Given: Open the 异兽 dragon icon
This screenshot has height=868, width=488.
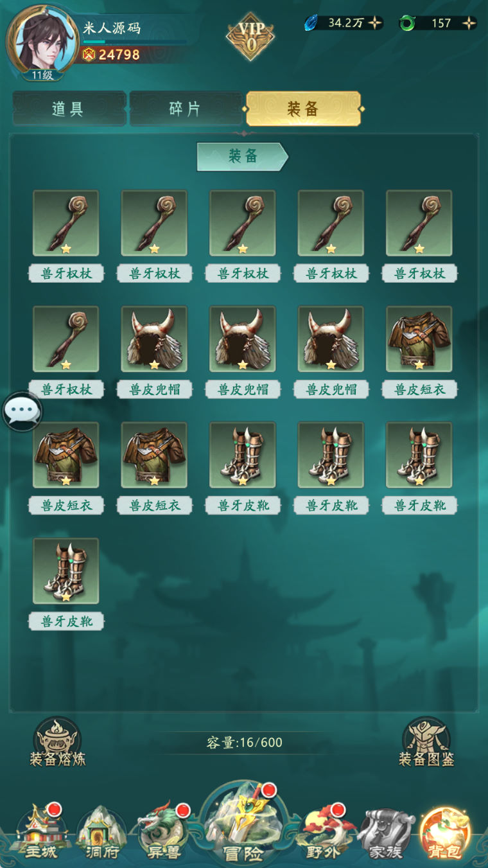Looking at the screenshot, I should 162,833.
